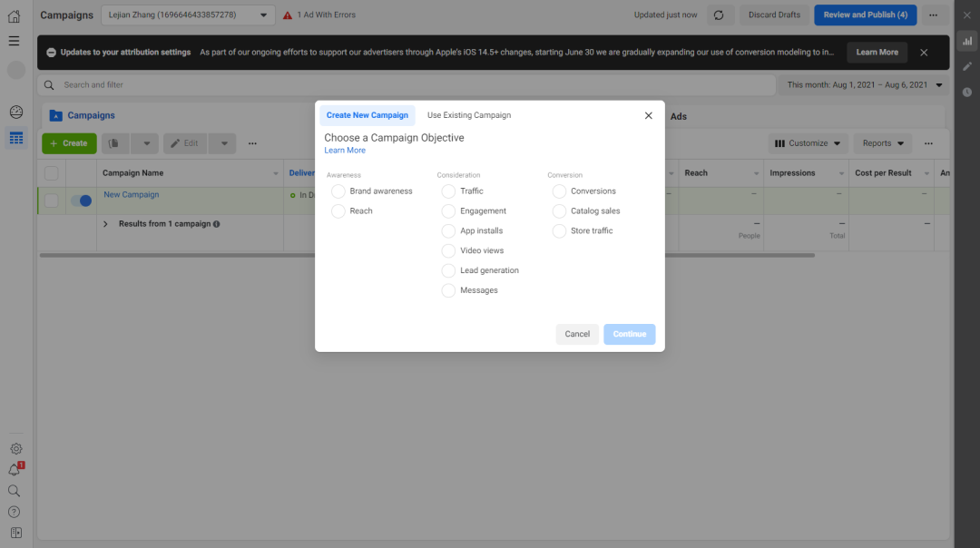This screenshot has height=548, width=980.
Task: Open the Edit options dropdown arrow
Action: coord(224,143)
